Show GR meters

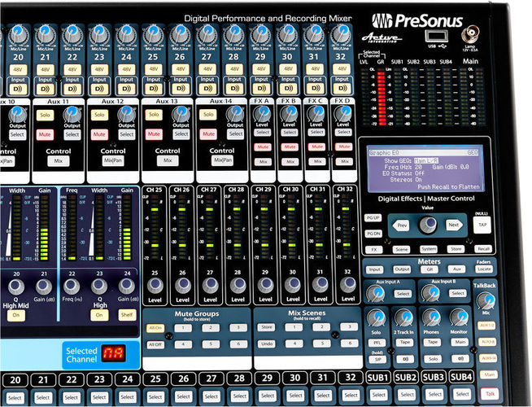430,269
